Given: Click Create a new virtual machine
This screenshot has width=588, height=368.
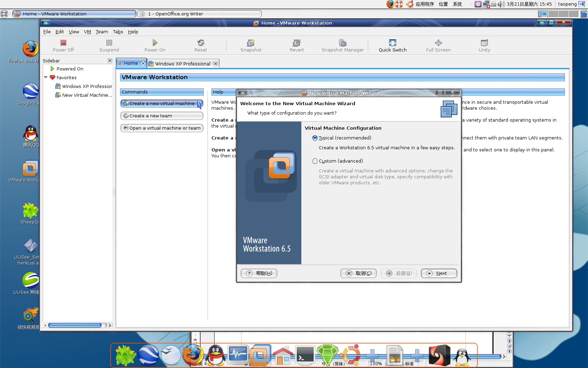Looking at the screenshot, I should click(162, 104).
